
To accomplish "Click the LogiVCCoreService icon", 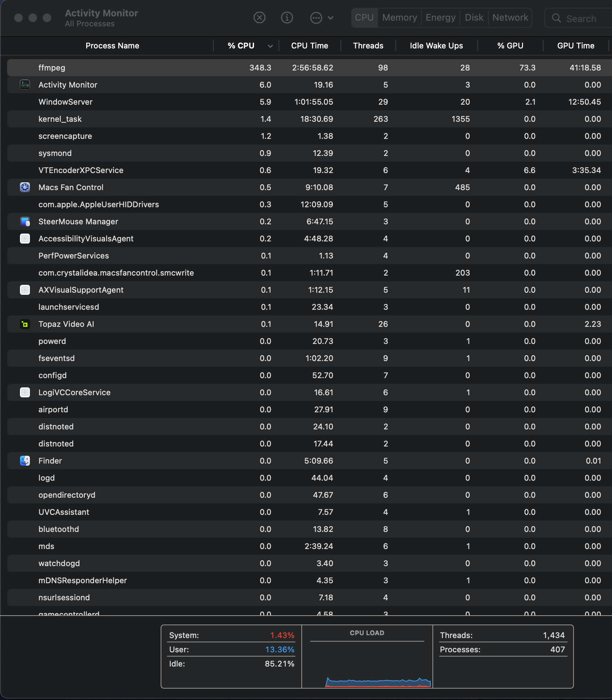I will tap(25, 392).
